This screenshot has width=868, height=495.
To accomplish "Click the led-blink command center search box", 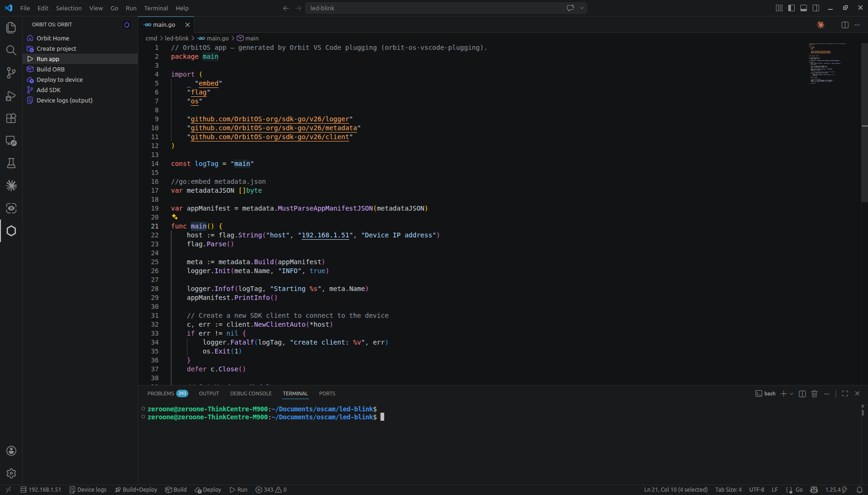I will 434,8.
